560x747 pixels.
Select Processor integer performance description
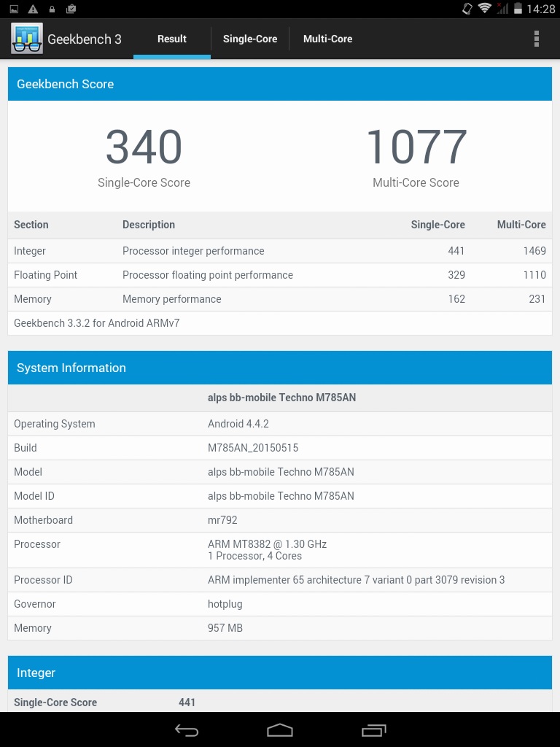tap(193, 251)
